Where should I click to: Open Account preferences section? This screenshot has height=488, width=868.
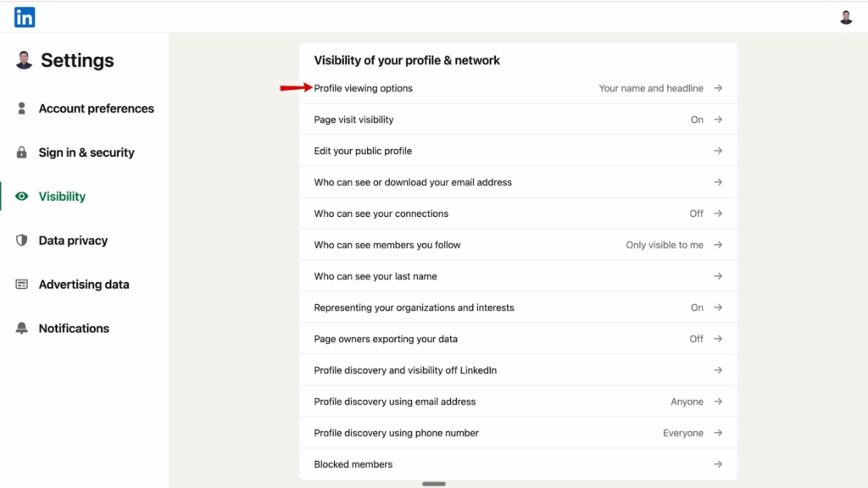[x=96, y=108]
